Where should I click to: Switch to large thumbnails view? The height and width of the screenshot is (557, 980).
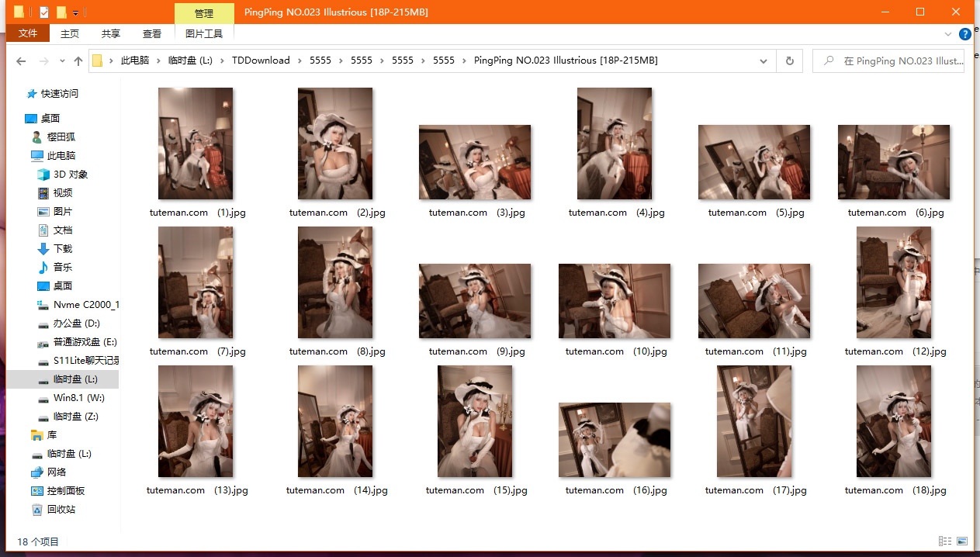click(x=962, y=541)
